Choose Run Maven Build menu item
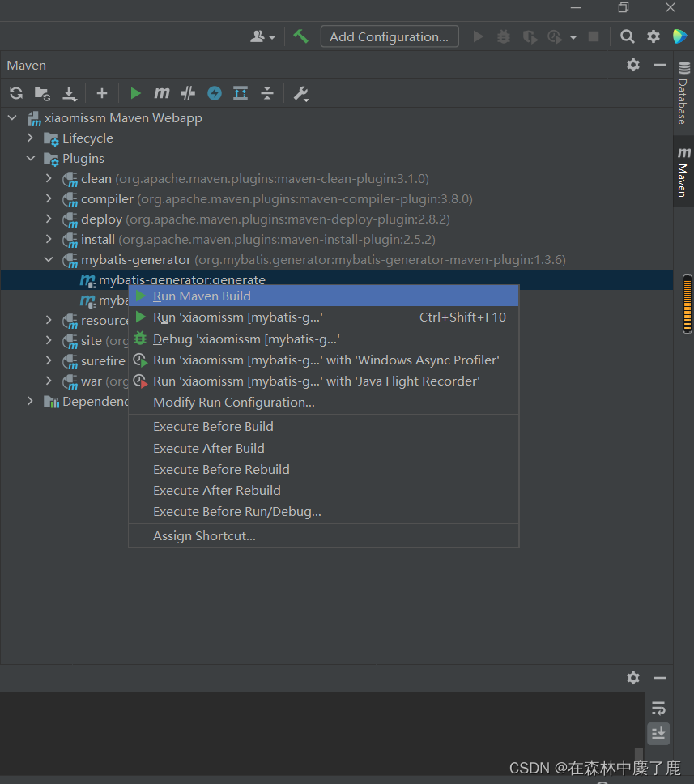694x784 pixels. (x=323, y=296)
